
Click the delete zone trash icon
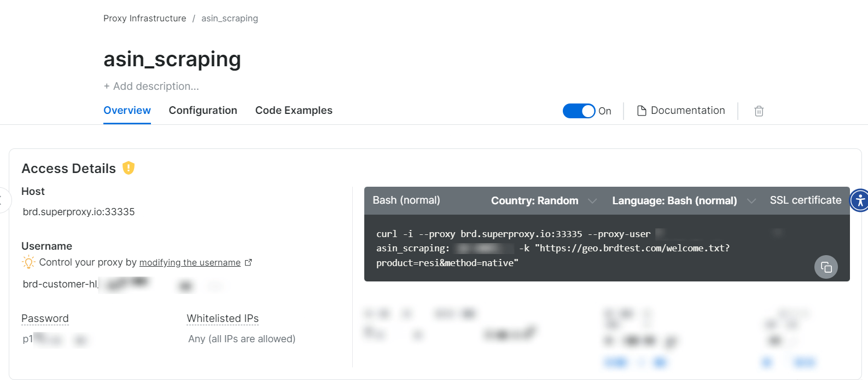(x=759, y=111)
